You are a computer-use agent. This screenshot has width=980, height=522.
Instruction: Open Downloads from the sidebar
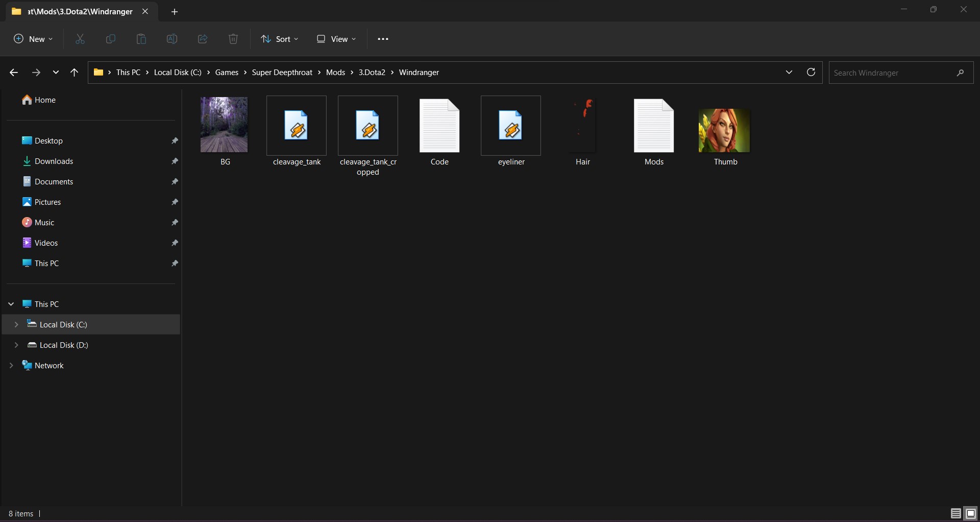tap(54, 161)
